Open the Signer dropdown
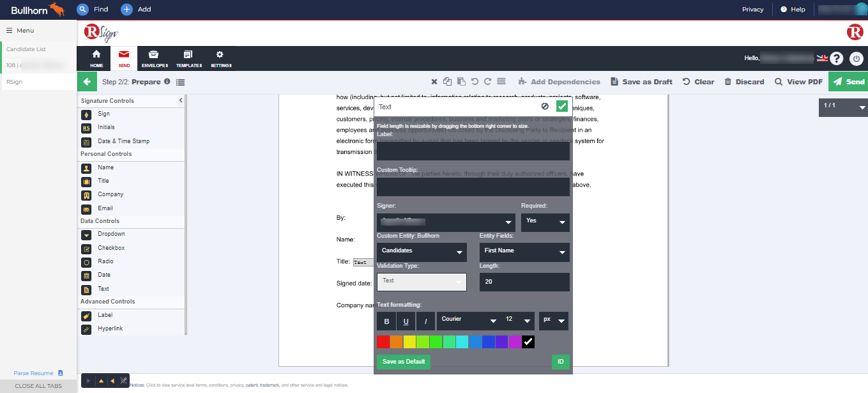Screen dimensions: 868x393 click(x=446, y=222)
